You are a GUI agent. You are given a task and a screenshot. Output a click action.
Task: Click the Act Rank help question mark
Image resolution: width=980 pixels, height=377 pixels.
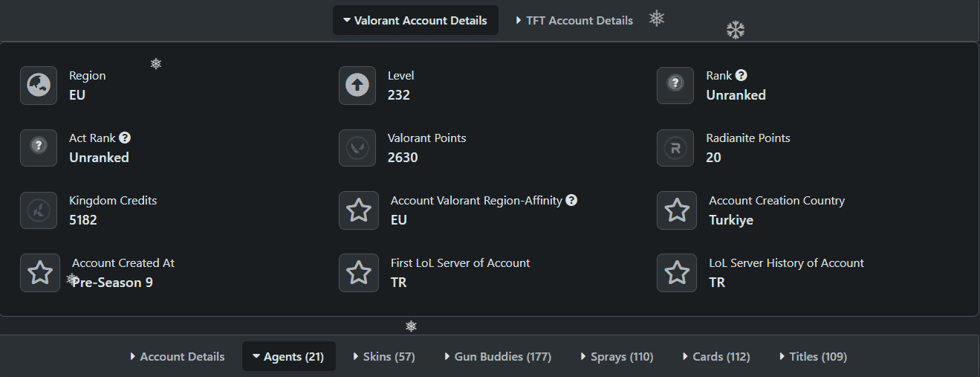(125, 138)
